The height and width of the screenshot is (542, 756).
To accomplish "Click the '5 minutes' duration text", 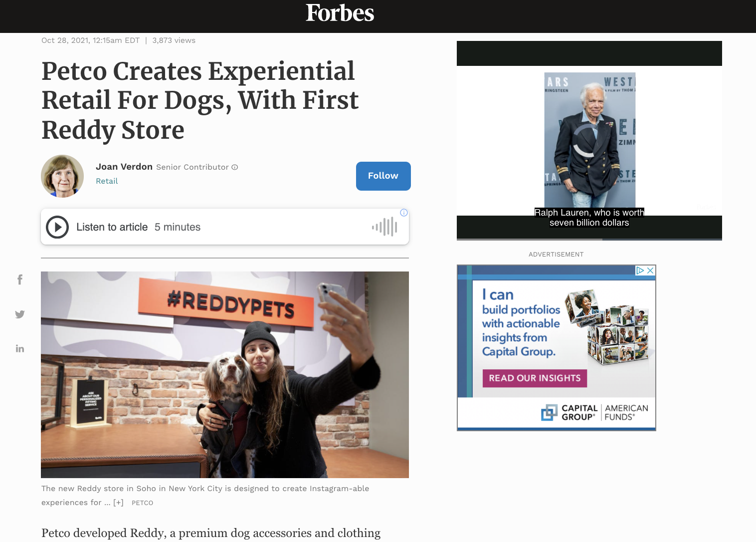I will (x=178, y=227).
